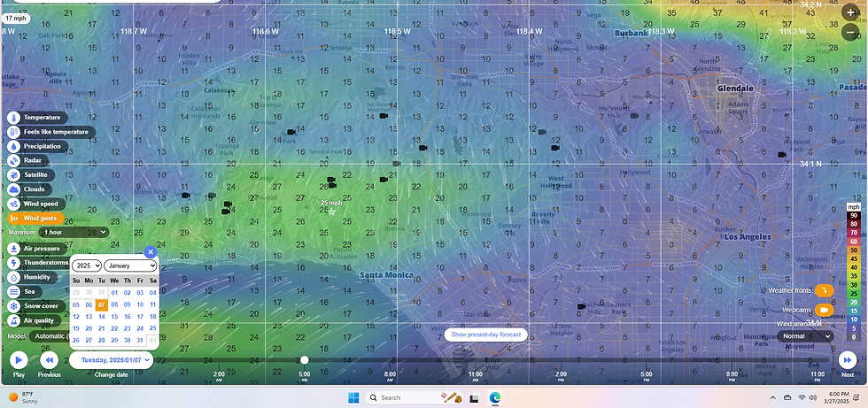
Task: Jump to 5:00 PM on timeline
Action: [x=647, y=376]
